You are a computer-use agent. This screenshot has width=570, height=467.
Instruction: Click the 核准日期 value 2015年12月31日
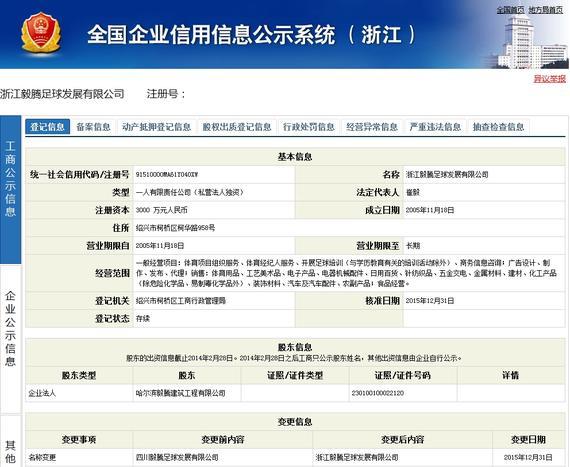coord(430,301)
